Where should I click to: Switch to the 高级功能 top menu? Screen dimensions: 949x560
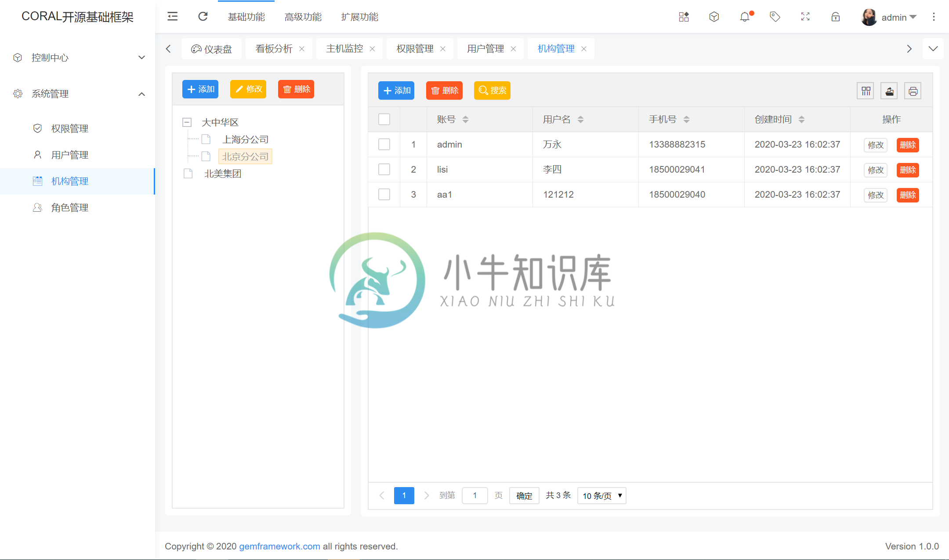(303, 17)
